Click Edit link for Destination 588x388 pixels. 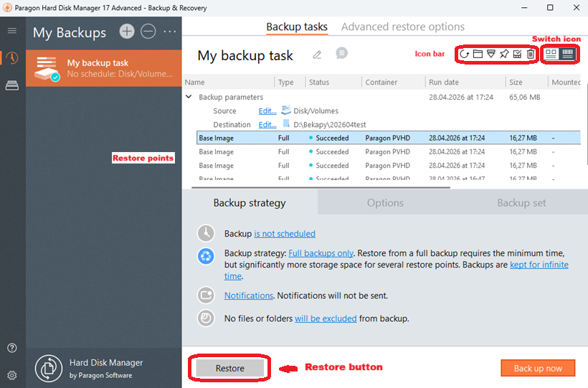267,124
